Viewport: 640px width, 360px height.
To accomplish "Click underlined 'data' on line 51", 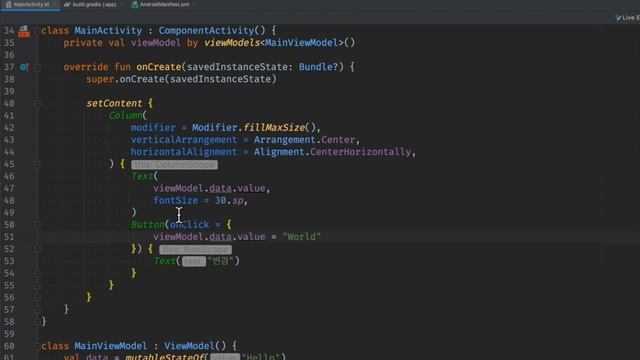I will (x=220, y=237).
